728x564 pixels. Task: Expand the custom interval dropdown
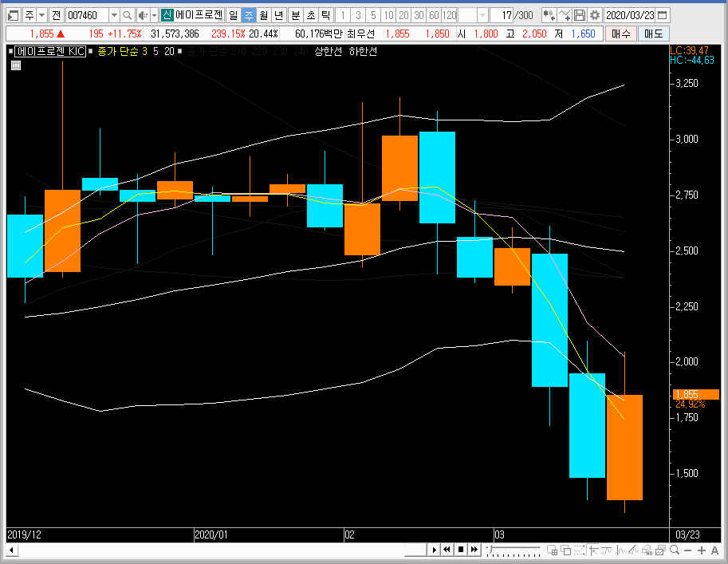[x=482, y=15]
